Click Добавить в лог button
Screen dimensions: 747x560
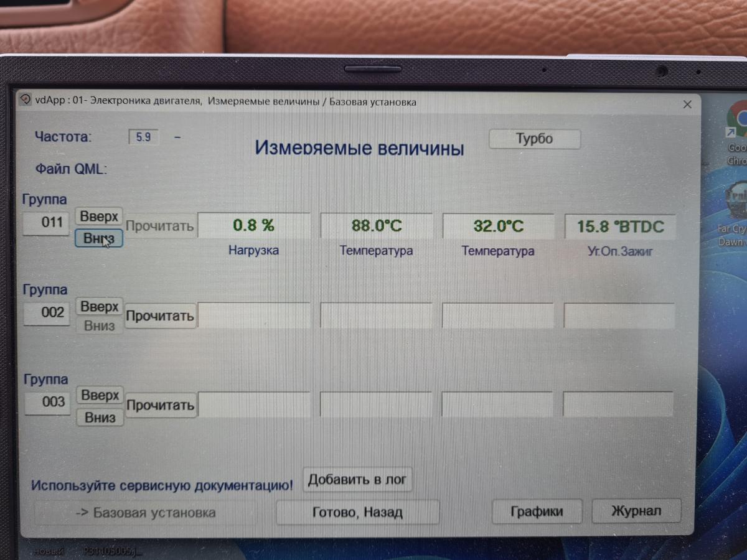click(357, 480)
